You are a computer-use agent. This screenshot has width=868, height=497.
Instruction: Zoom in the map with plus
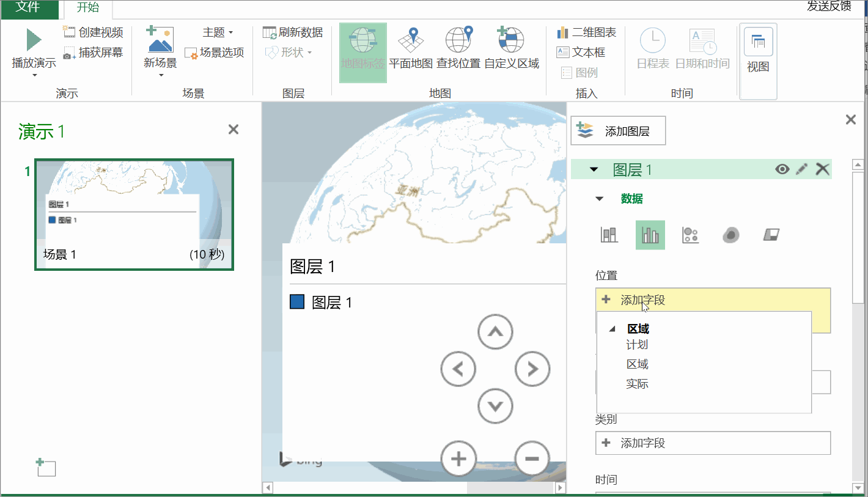(458, 458)
